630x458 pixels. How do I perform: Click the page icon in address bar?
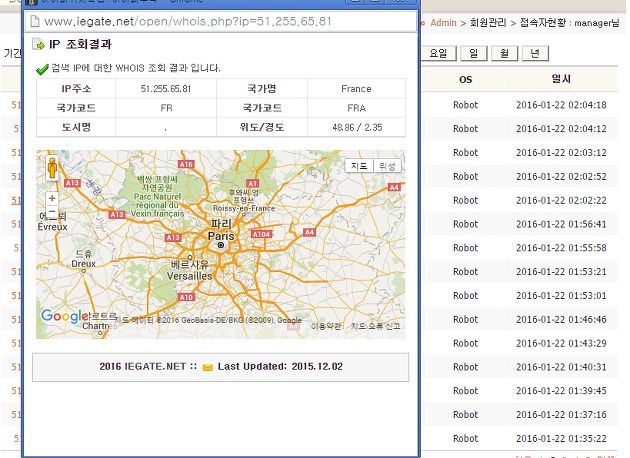click(x=35, y=21)
